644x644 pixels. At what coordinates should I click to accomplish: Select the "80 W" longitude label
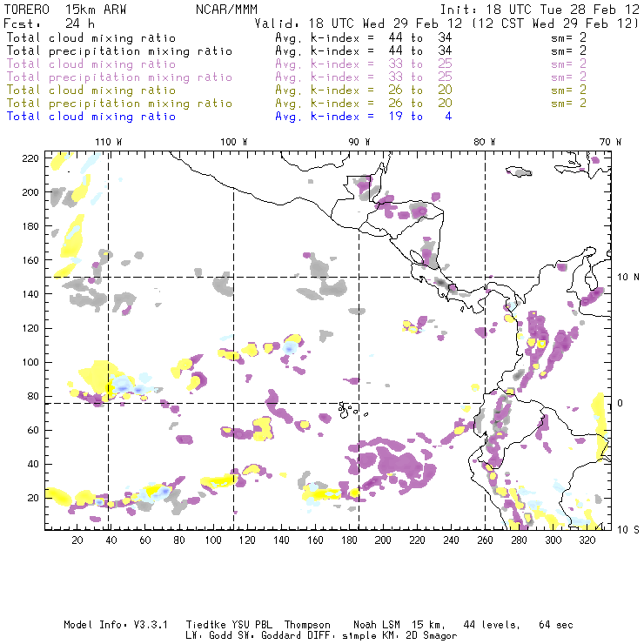484,142
